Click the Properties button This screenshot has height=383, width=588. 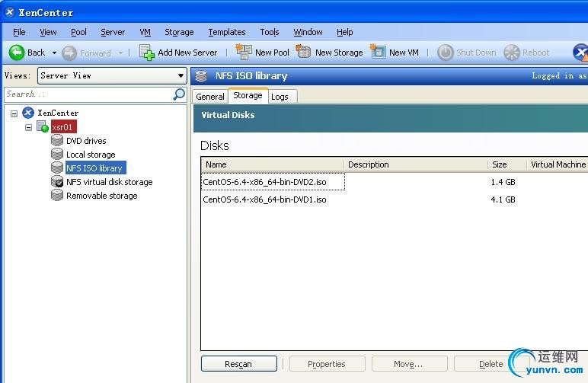(x=327, y=363)
